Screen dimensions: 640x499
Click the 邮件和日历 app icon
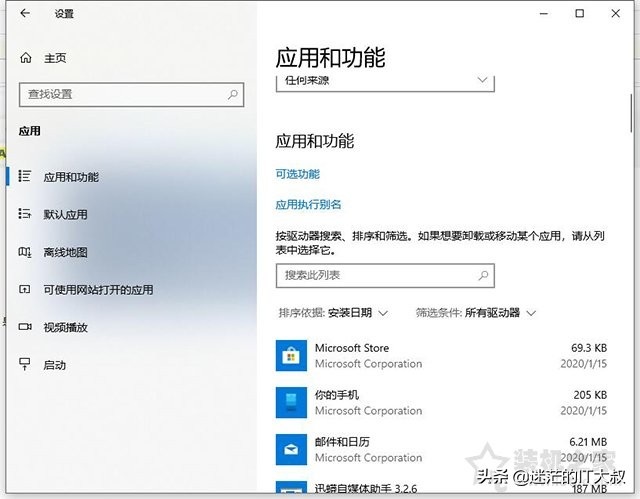pos(291,449)
